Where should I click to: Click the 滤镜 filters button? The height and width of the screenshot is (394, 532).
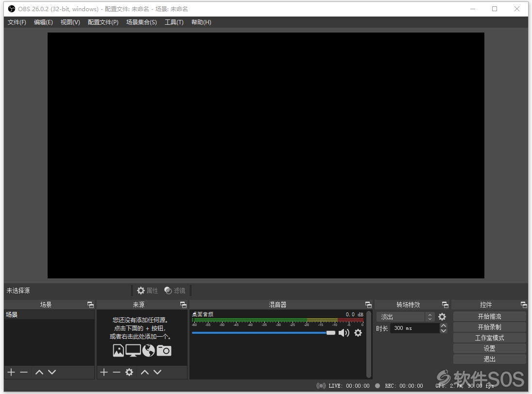point(175,291)
